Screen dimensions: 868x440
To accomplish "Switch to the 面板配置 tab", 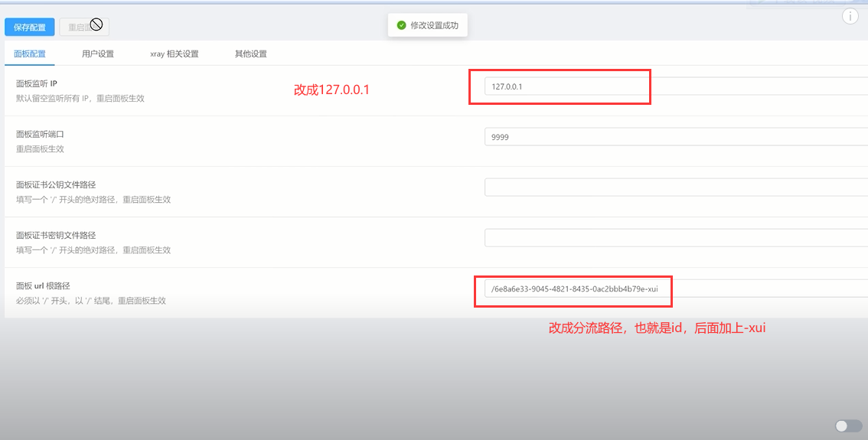I will [x=30, y=54].
